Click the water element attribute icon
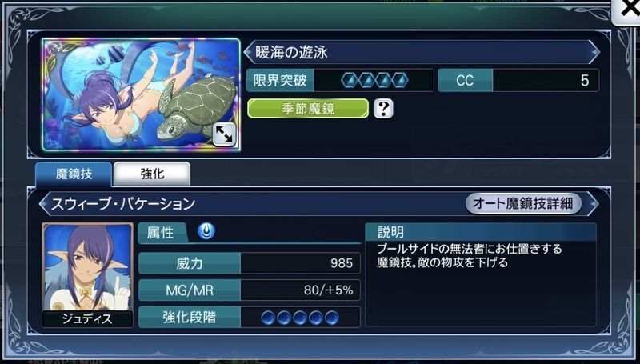The height and width of the screenshot is (364, 640). 206,232
